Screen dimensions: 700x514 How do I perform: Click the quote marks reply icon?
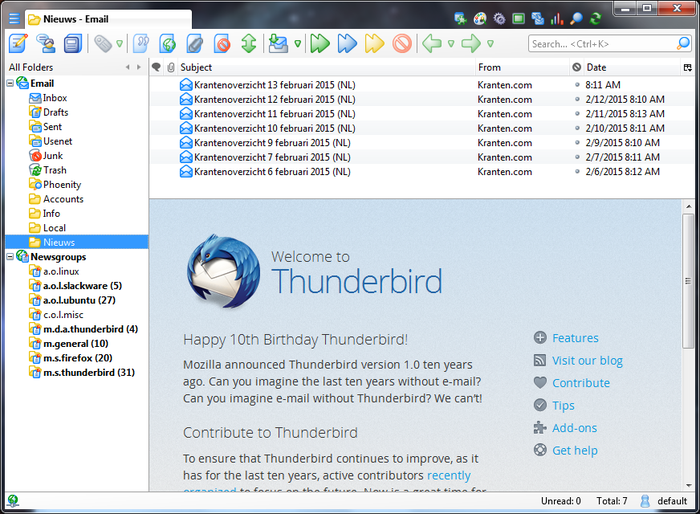[141, 44]
